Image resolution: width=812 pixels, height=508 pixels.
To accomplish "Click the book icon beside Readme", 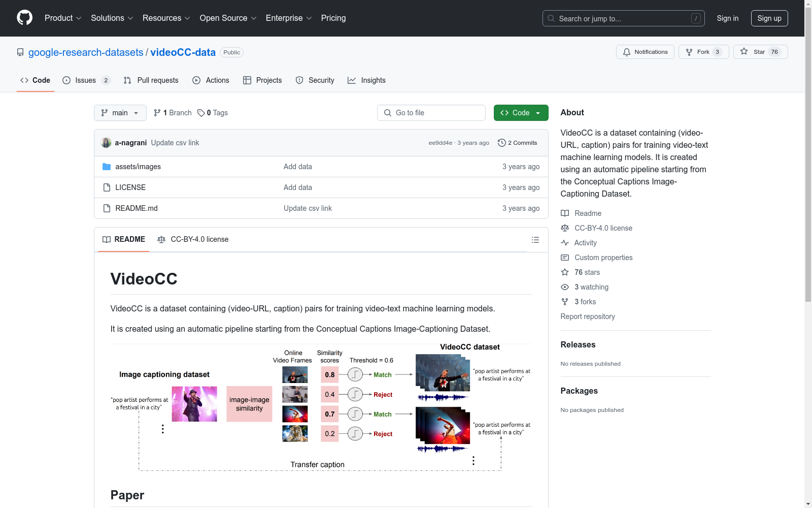I will pyautogui.click(x=565, y=213).
